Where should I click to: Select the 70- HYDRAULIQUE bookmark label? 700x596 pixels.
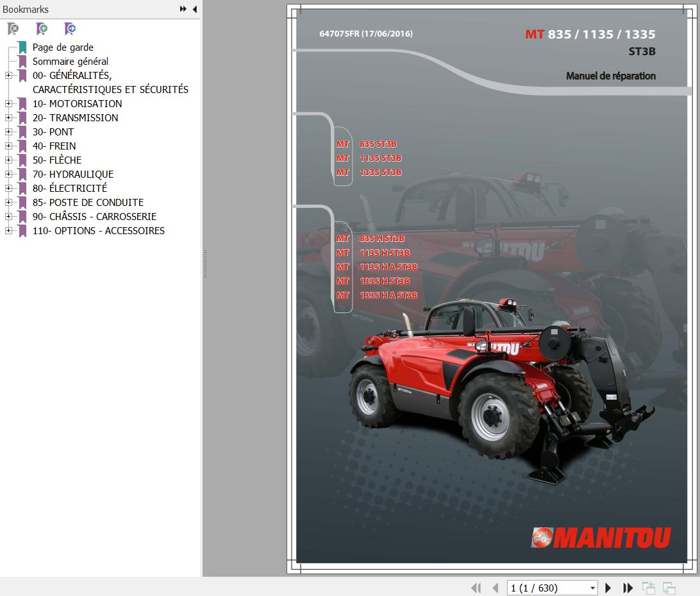73,175
